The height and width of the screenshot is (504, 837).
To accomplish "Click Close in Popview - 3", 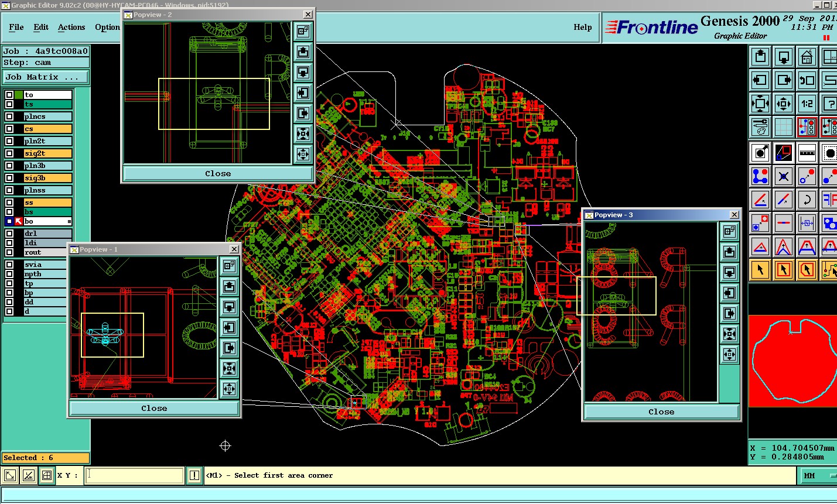I will pos(661,412).
